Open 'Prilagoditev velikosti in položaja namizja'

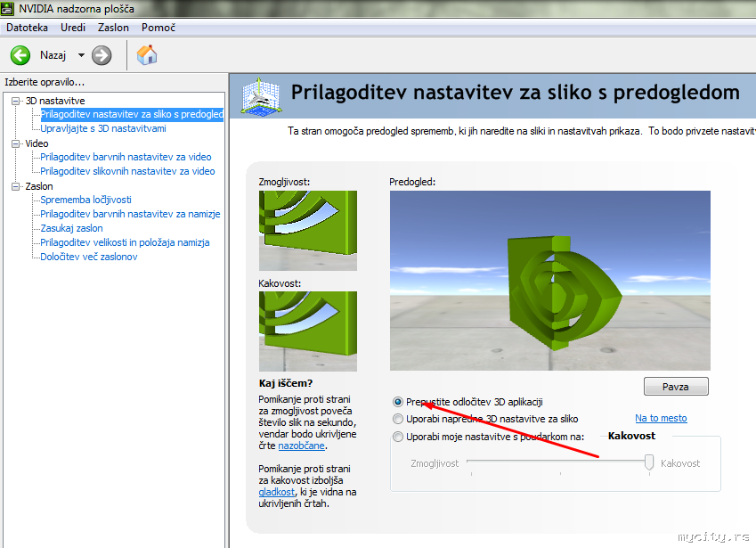[125, 242]
